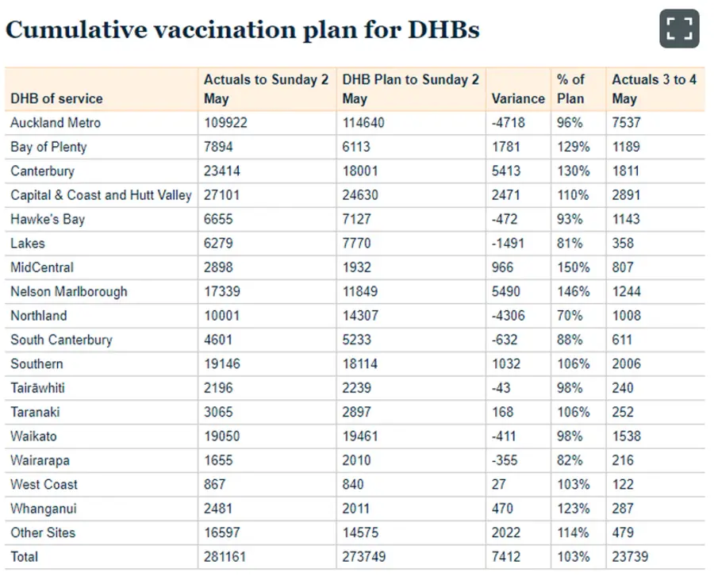The image size is (714, 588).
Task: Select the Auckland Metro row label
Action: pos(56,123)
